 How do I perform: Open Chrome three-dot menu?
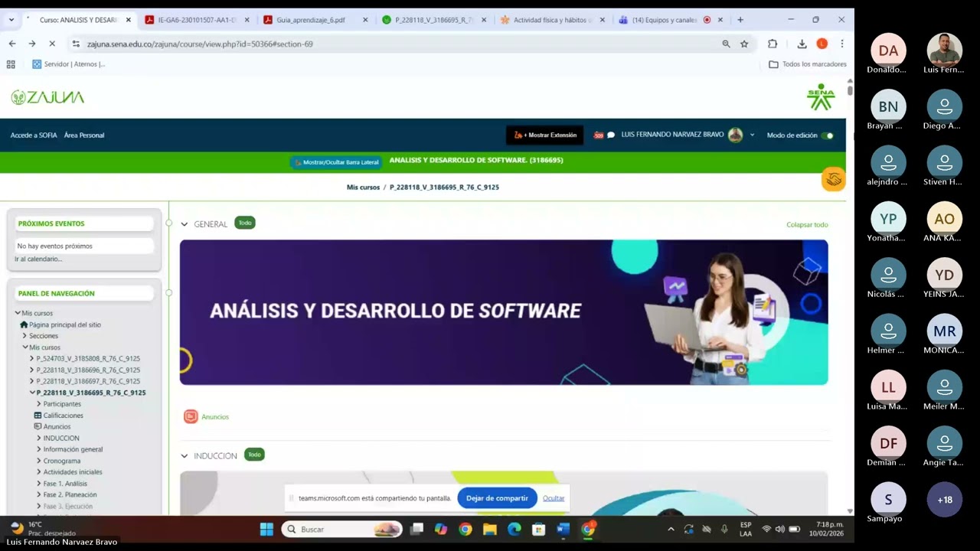pos(841,44)
